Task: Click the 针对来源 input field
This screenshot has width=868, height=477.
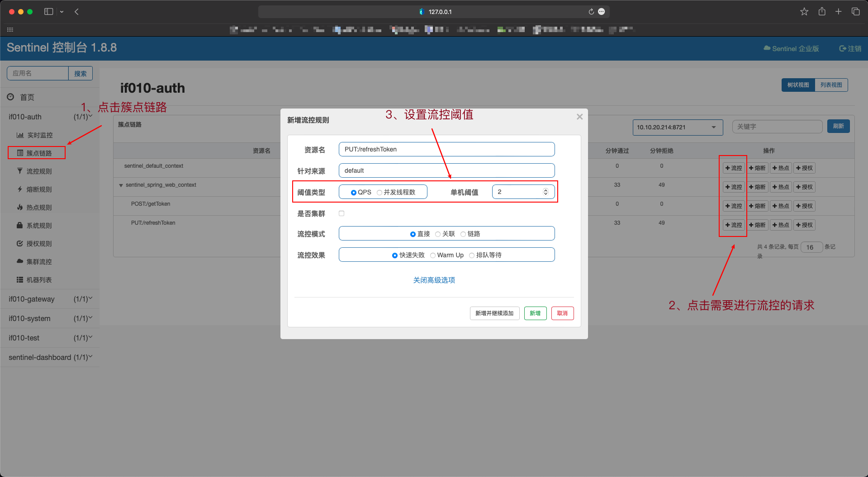Action: click(x=446, y=170)
